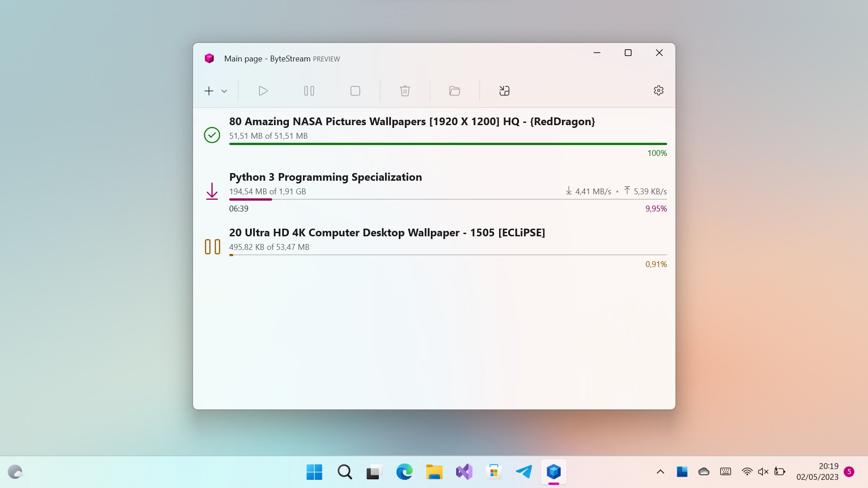Click the Delete trash can icon
Image resolution: width=868 pixels, height=488 pixels.
click(x=405, y=91)
